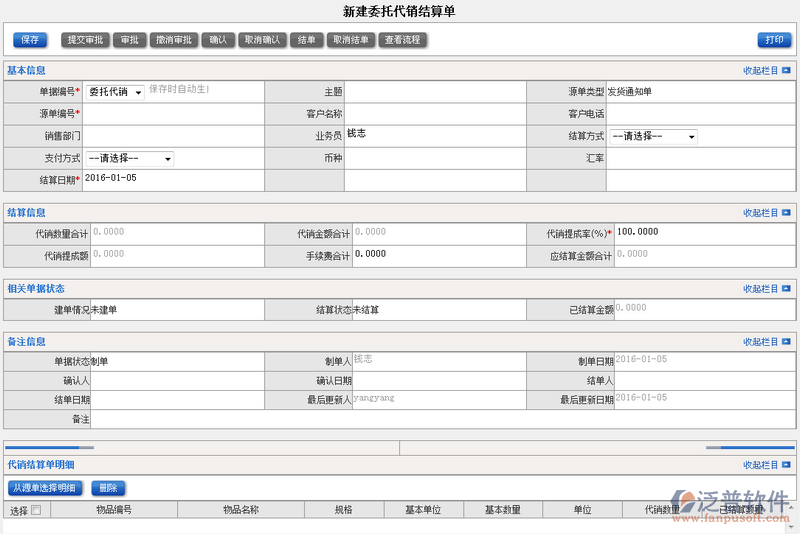The image size is (800, 534).
Task: Click the 提交审批 submit approval button
Action: click(85, 41)
